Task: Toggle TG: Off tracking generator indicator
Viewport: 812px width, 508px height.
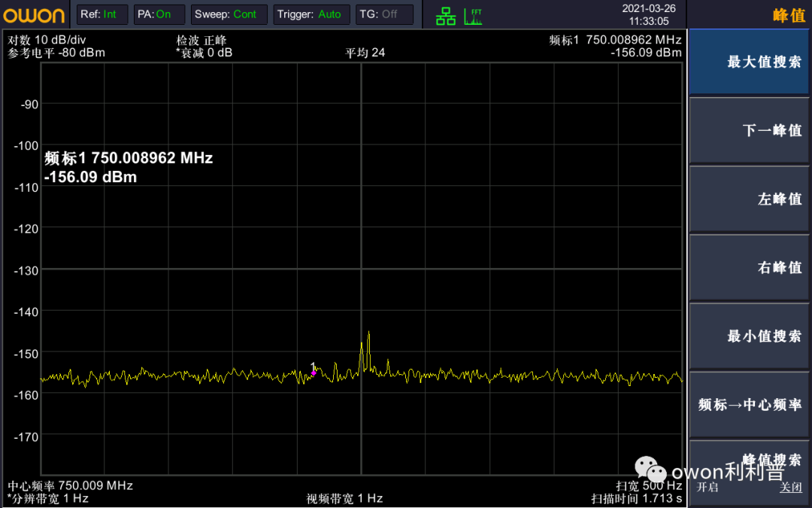Action: pyautogui.click(x=384, y=14)
